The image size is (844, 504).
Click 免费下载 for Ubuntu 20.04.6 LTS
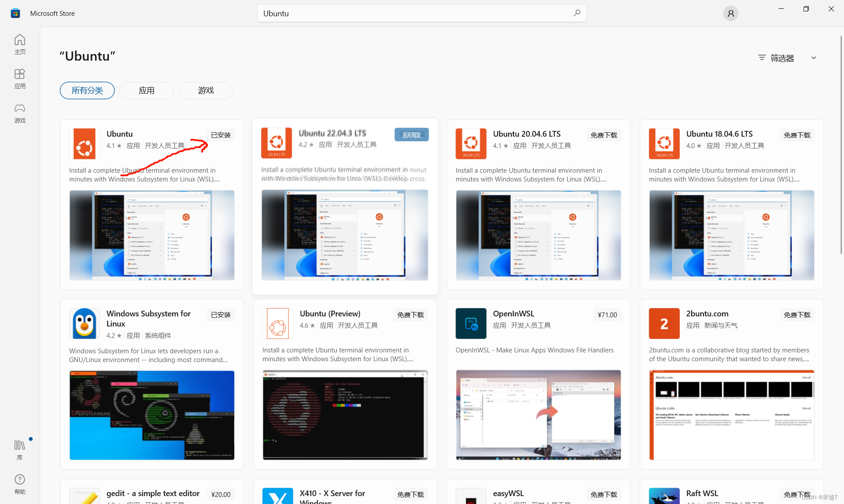pyautogui.click(x=604, y=135)
